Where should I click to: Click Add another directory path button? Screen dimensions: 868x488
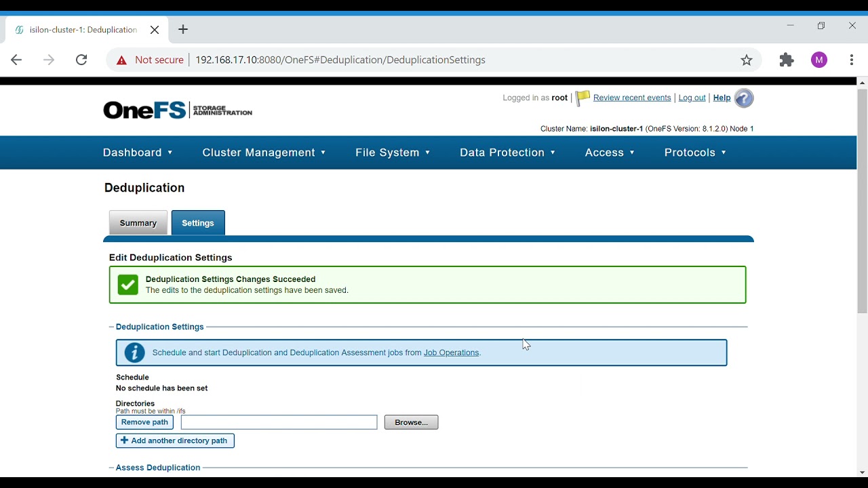point(175,441)
